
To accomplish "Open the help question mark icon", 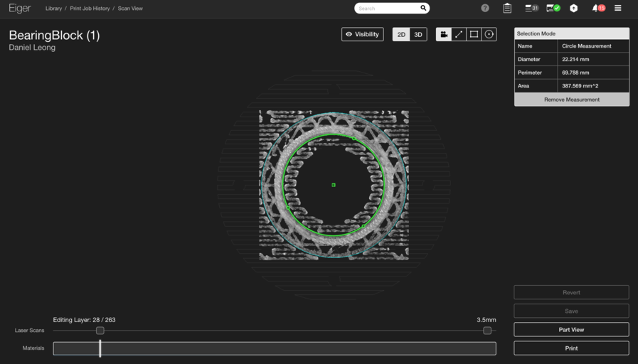I will 485,9.
